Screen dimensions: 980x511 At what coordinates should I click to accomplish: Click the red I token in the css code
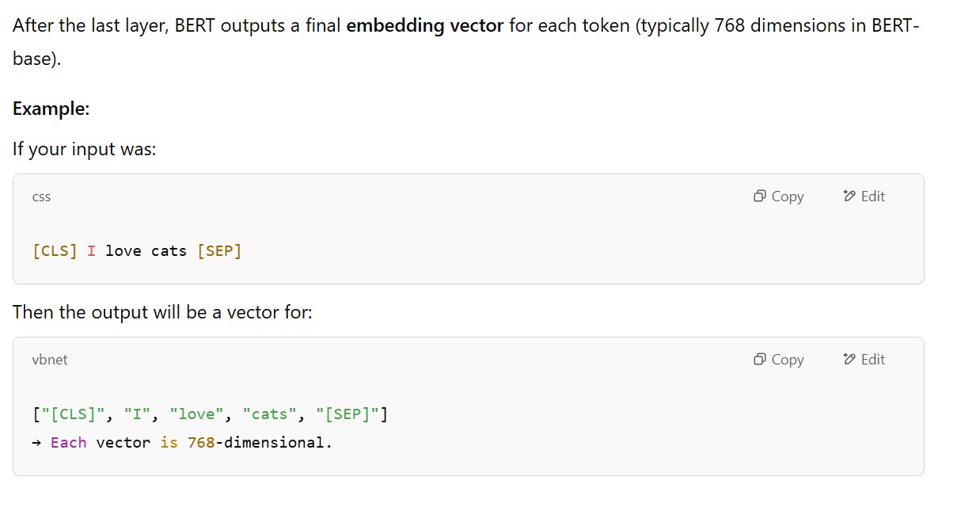point(91,251)
